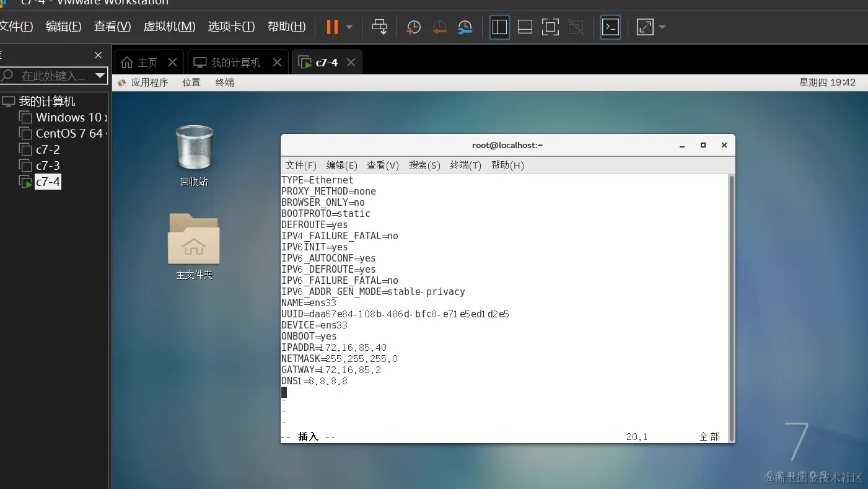
Task: Click the TYPE=Ethernet line
Action: [x=317, y=180]
